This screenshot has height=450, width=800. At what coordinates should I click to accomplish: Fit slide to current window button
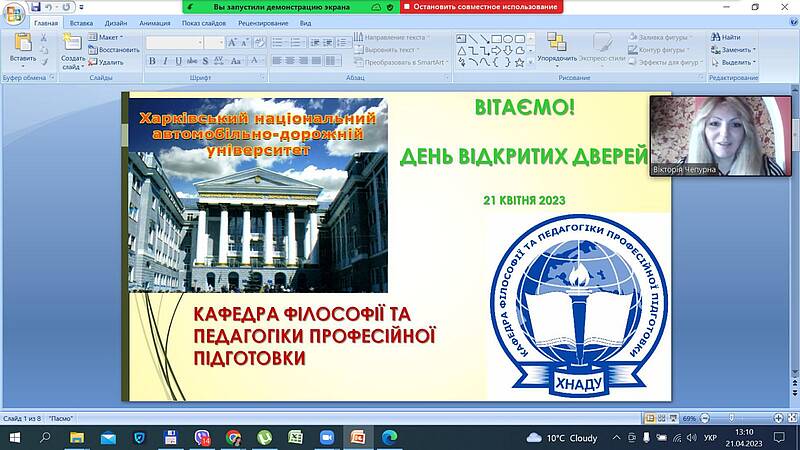click(x=792, y=418)
